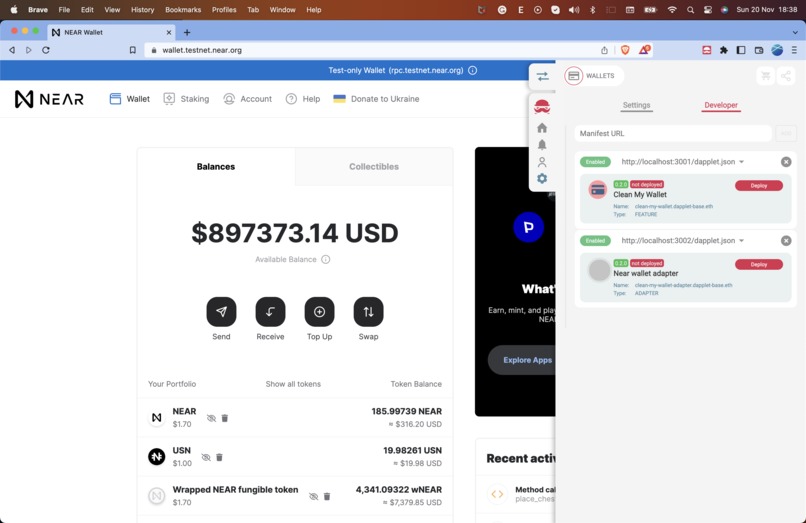Screen dimensions: 806x523
Task: Open the Help nav item
Action: coord(303,99)
